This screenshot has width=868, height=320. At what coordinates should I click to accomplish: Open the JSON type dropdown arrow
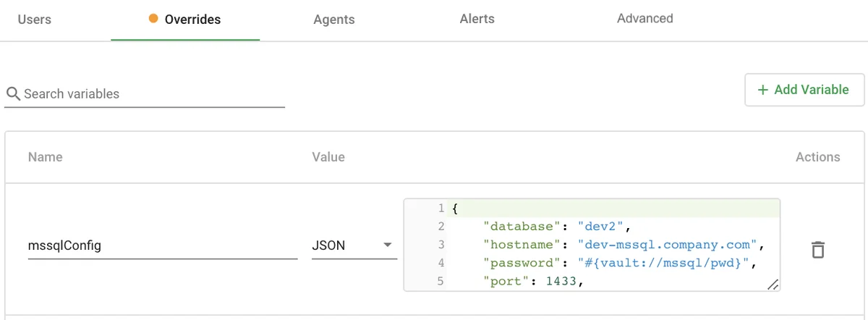click(x=387, y=245)
